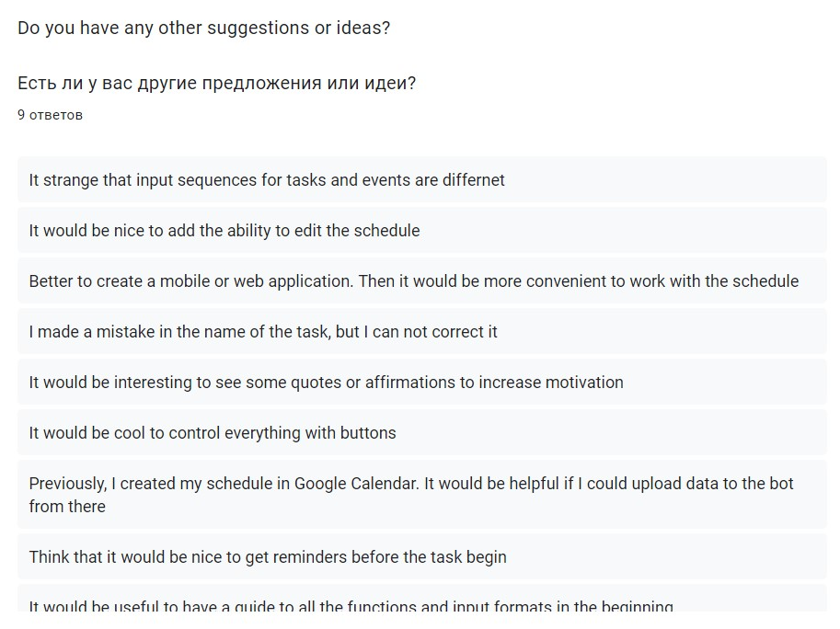Click the response about reminders before tasks begin
Screen dimensions: 840x629
[x=267, y=557]
